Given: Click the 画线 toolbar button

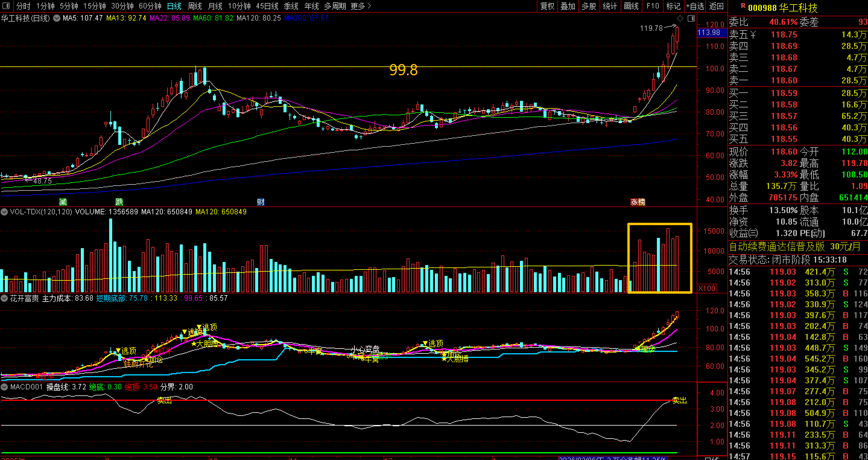Looking at the screenshot, I should tap(631, 6).
